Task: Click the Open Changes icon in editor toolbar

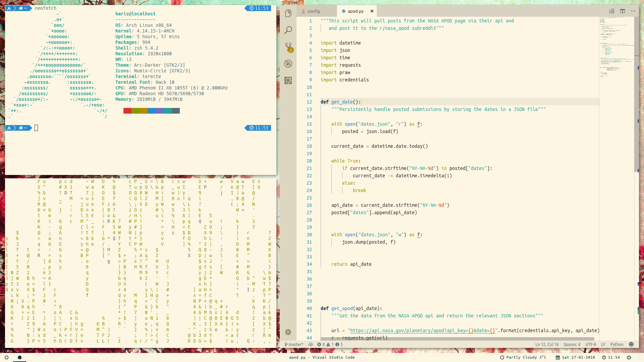Action: coord(612,11)
